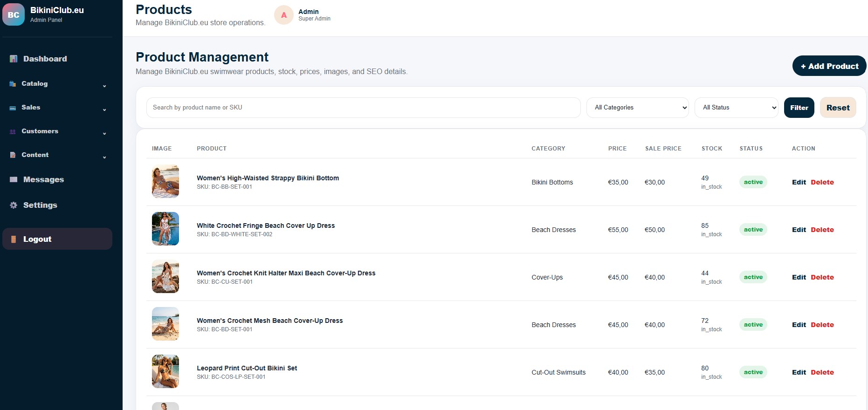
Task: Open the All Categories dropdown
Action: click(637, 108)
